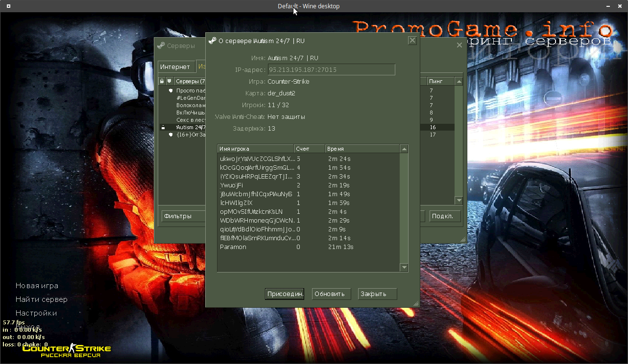This screenshot has width=628, height=364.
Task: Sort players by the Время column
Action: click(362, 149)
